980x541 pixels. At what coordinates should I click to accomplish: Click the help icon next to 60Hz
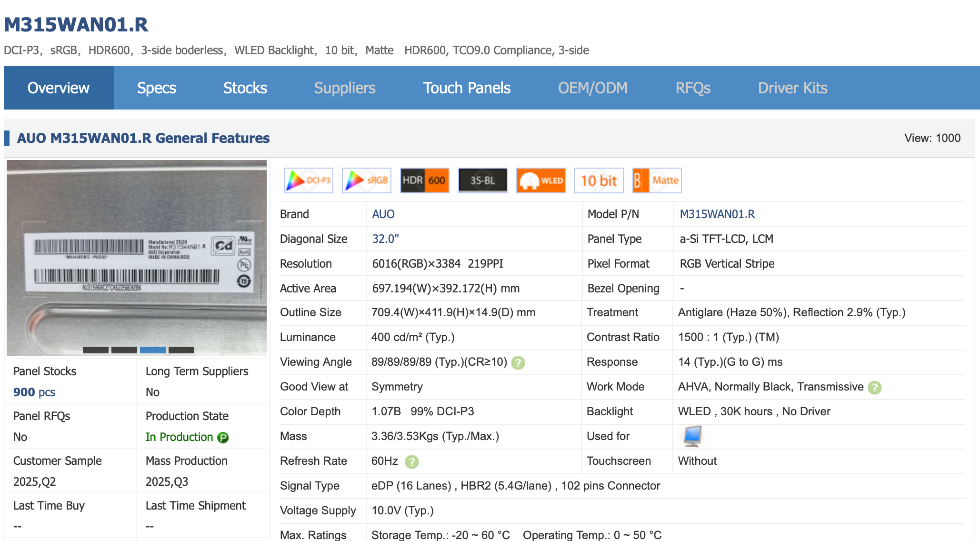412,462
